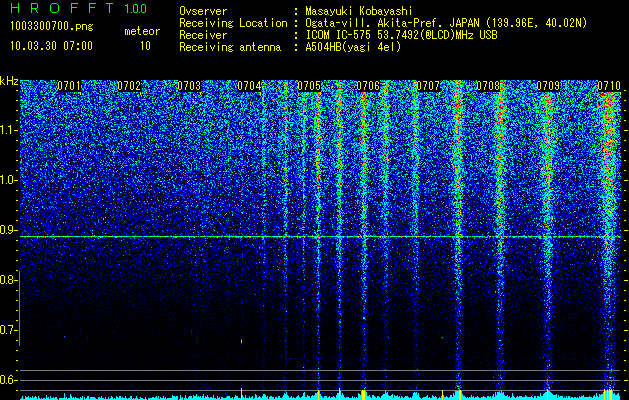This screenshot has width=629, height=400.
Task: Click the 0.7 frequency axis label
Action: click(8, 330)
